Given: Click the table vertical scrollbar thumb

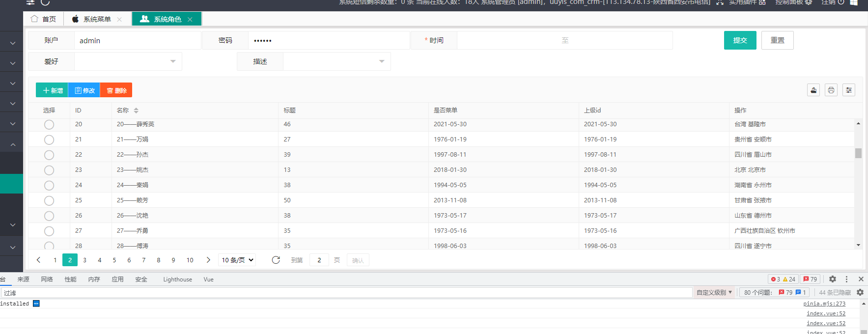Looking at the screenshot, I should [x=858, y=153].
